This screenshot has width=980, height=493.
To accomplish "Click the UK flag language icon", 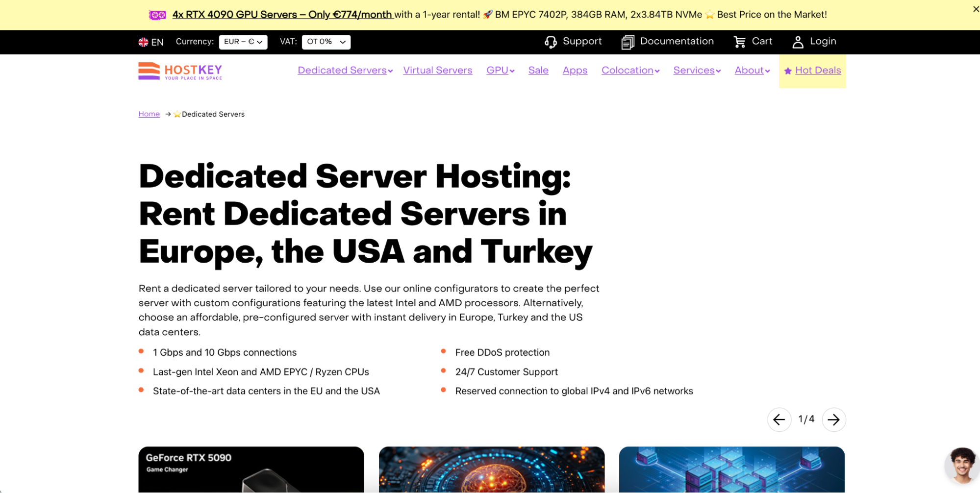I will click(143, 42).
